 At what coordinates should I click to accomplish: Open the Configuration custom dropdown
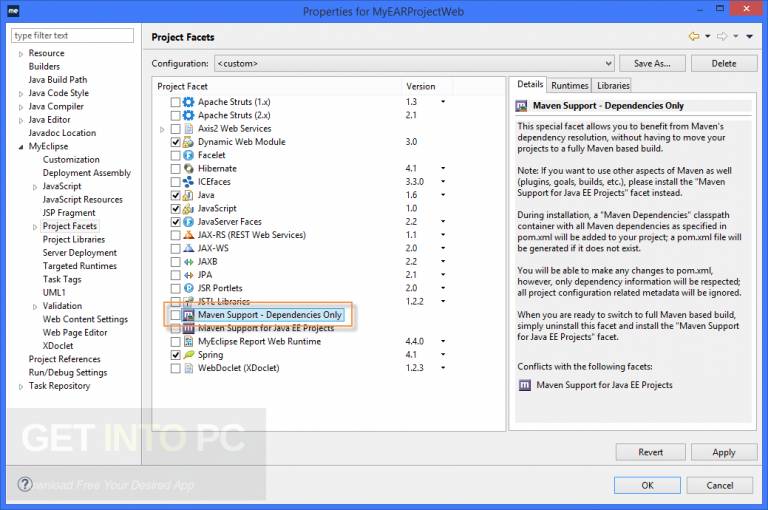[414, 64]
